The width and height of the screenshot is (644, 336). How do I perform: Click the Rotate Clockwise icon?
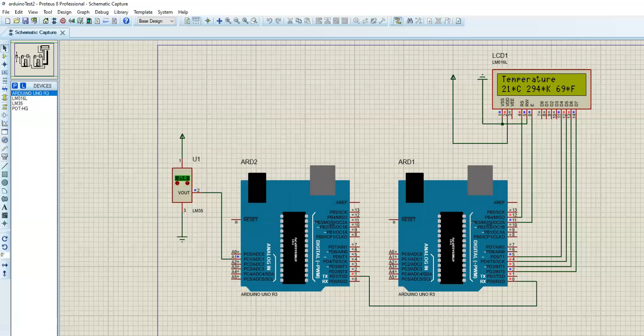click(5, 239)
